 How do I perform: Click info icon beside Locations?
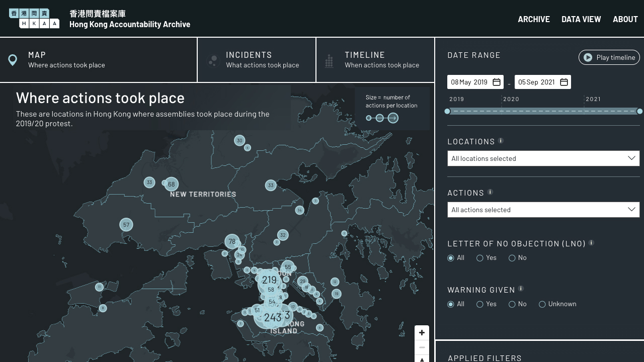coord(501,141)
